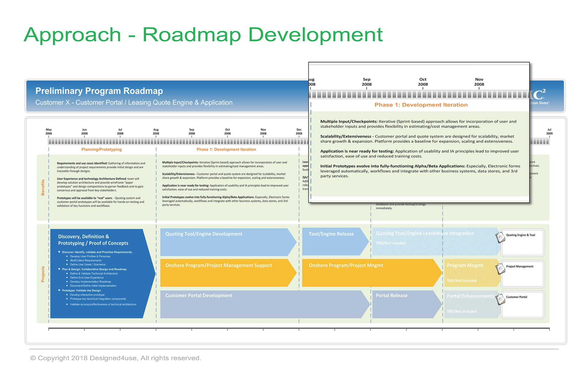Select the Customer Portal Development bar
The width and height of the screenshot is (588, 374).
[263, 304]
